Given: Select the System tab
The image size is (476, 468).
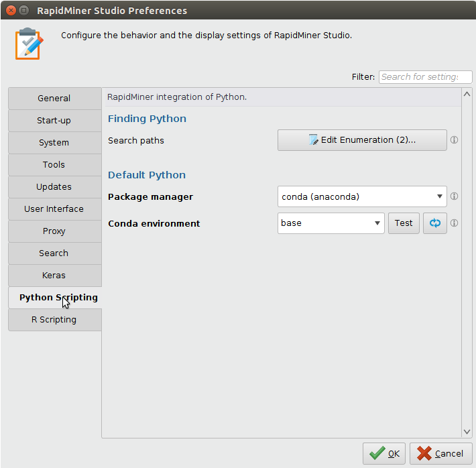Looking at the screenshot, I should pos(54,143).
